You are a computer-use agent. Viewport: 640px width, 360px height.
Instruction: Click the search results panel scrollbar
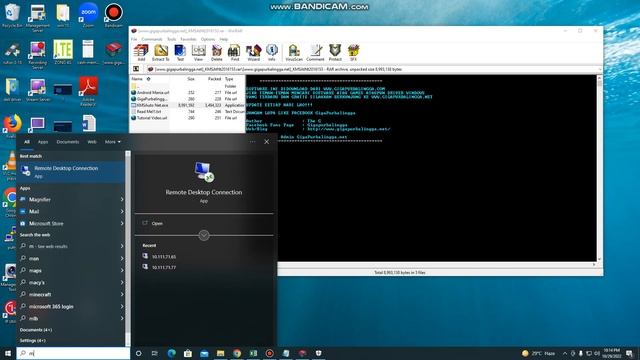128,248
